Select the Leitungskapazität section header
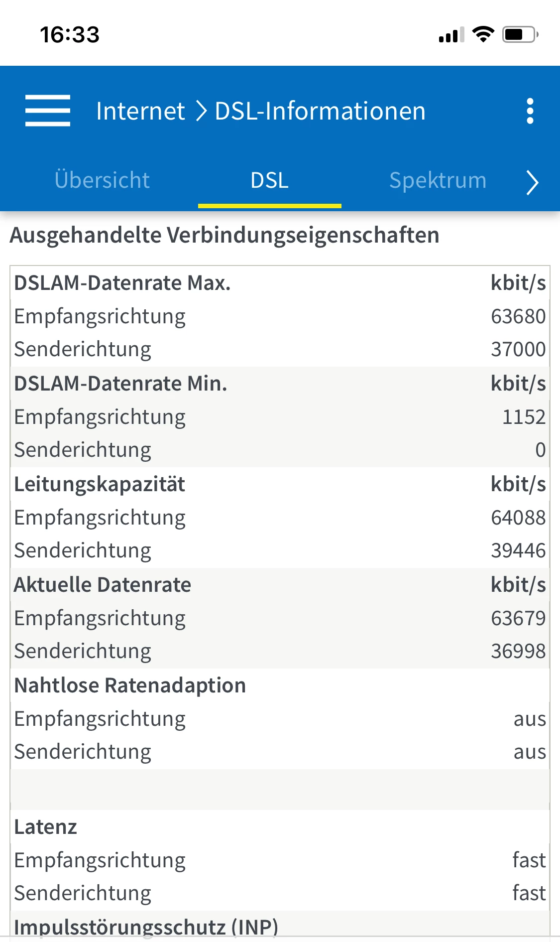This screenshot has width=560, height=942. click(x=100, y=484)
